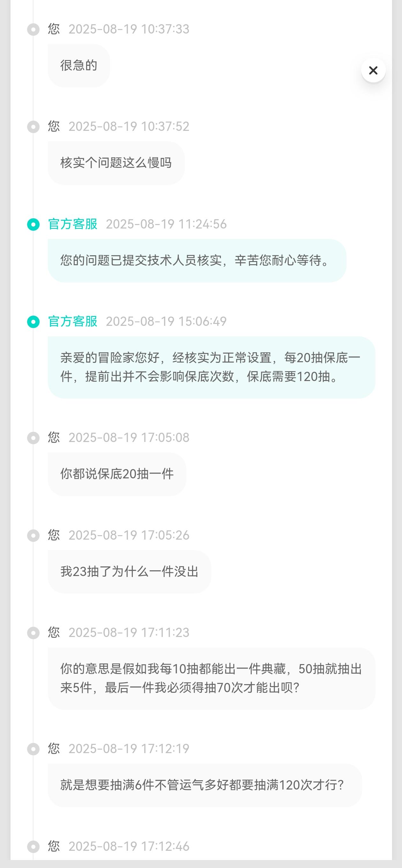Click the gray timeline dot beside 17:05:26

coord(33,535)
